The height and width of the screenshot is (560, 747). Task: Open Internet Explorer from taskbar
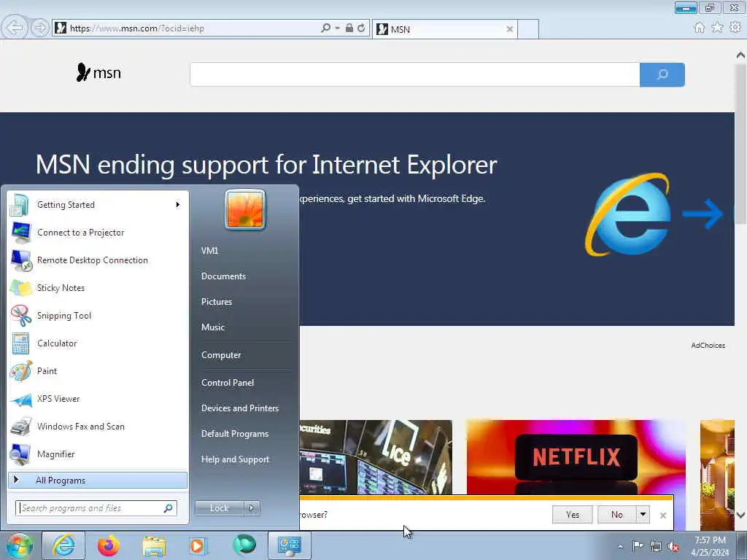(x=63, y=545)
